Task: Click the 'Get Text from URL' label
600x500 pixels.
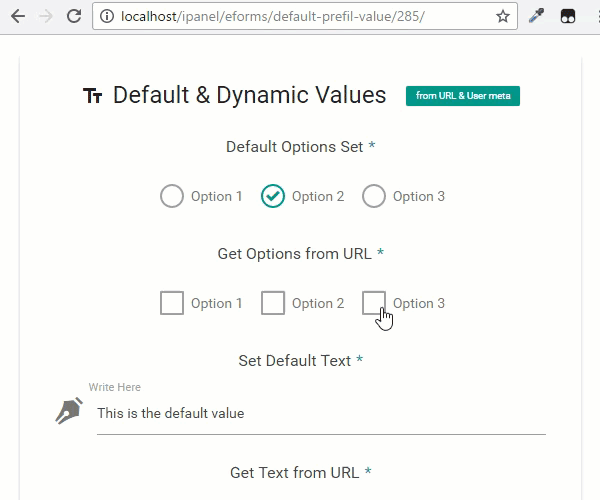Action: pyautogui.click(x=295, y=473)
